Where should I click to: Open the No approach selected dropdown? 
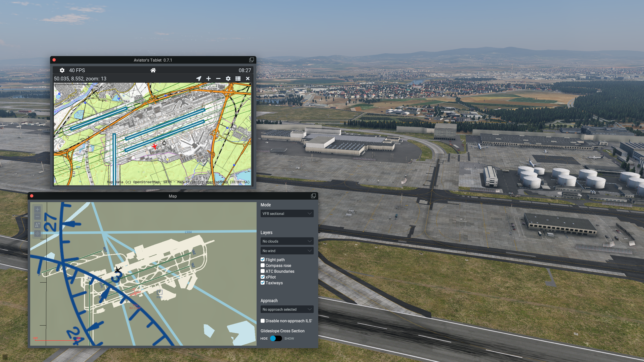pyautogui.click(x=287, y=309)
